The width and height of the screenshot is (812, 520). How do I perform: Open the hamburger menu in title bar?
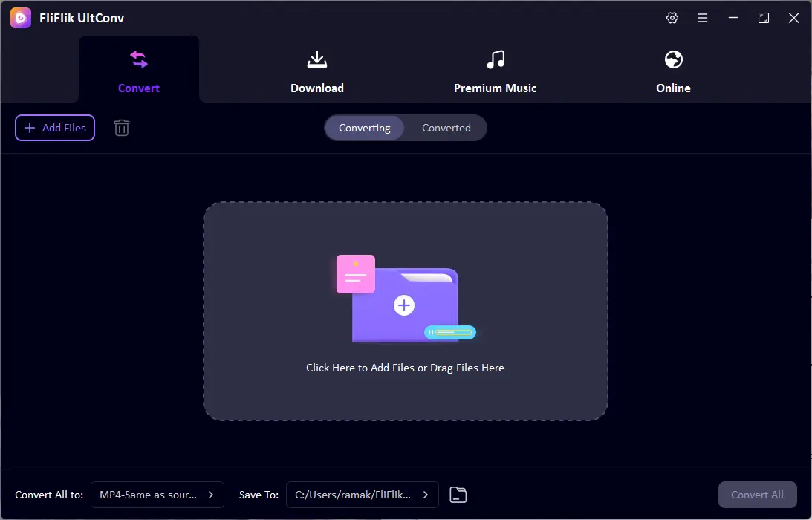(703, 18)
